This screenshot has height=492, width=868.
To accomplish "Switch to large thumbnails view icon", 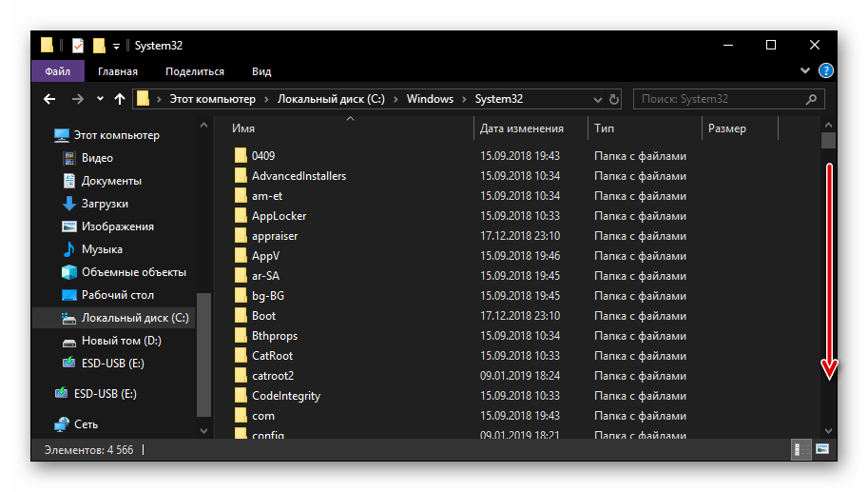I will pyautogui.click(x=822, y=448).
